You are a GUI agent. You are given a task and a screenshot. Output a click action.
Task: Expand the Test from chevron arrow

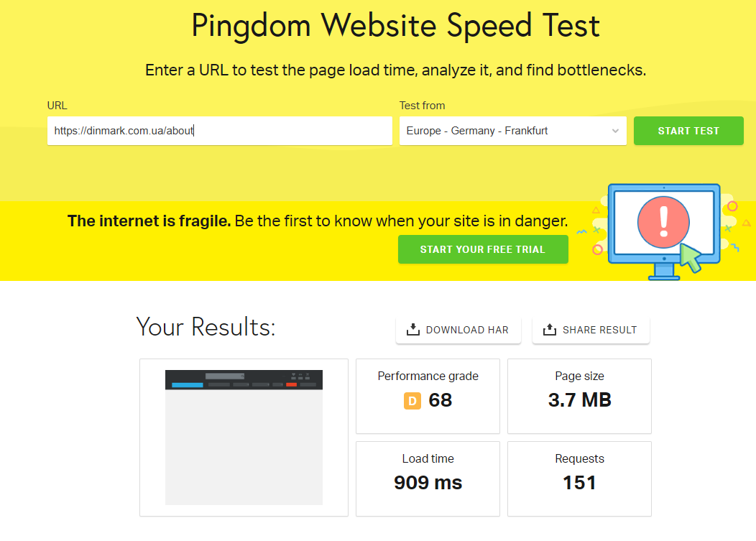click(x=615, y=131)
